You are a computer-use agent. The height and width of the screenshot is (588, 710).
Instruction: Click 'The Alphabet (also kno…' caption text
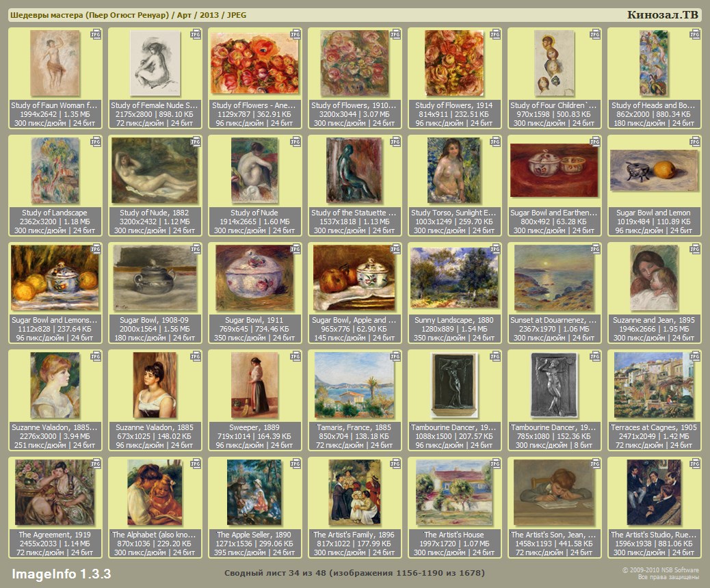click(154, 535)
